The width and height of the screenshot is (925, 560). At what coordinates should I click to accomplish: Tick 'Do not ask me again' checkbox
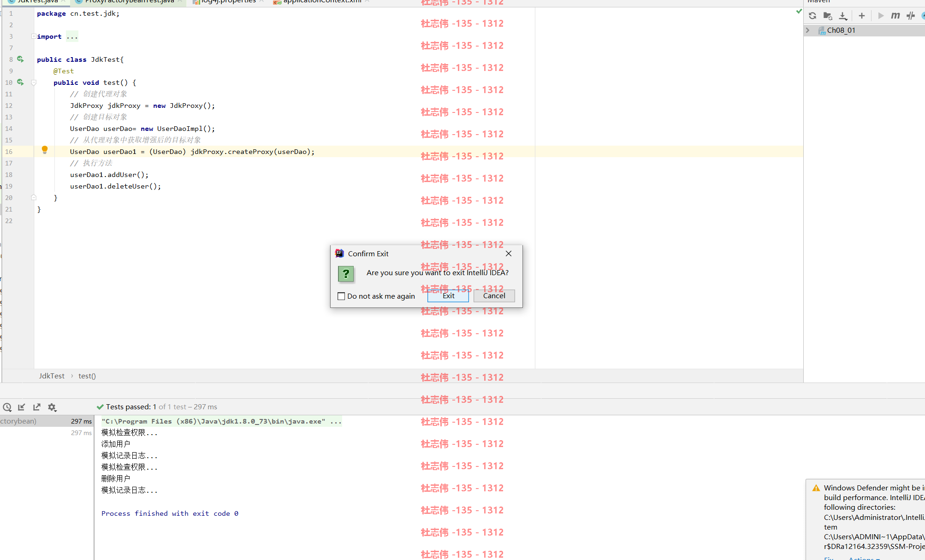[x=341, y=296]
